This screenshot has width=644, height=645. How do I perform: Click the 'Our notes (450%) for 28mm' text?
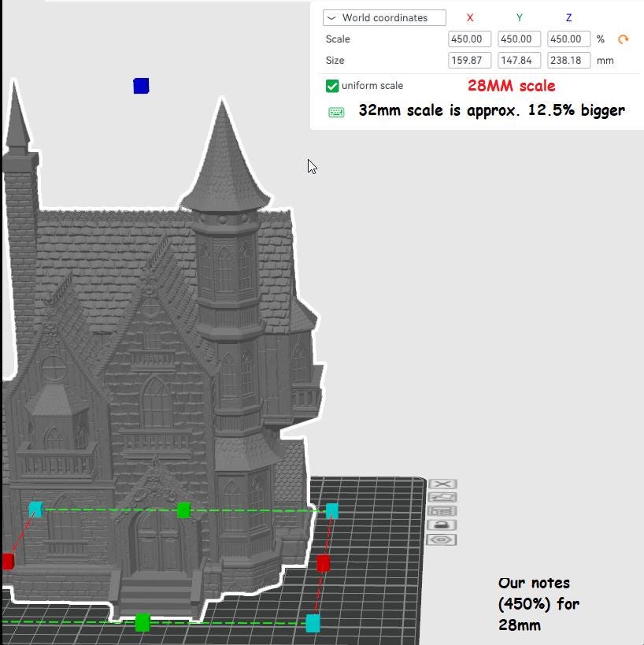click(x=539, y=604)
